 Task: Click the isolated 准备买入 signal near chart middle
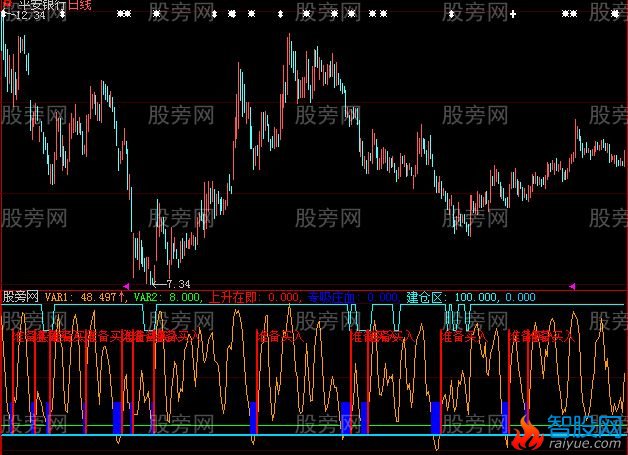(x=280, y=336)
